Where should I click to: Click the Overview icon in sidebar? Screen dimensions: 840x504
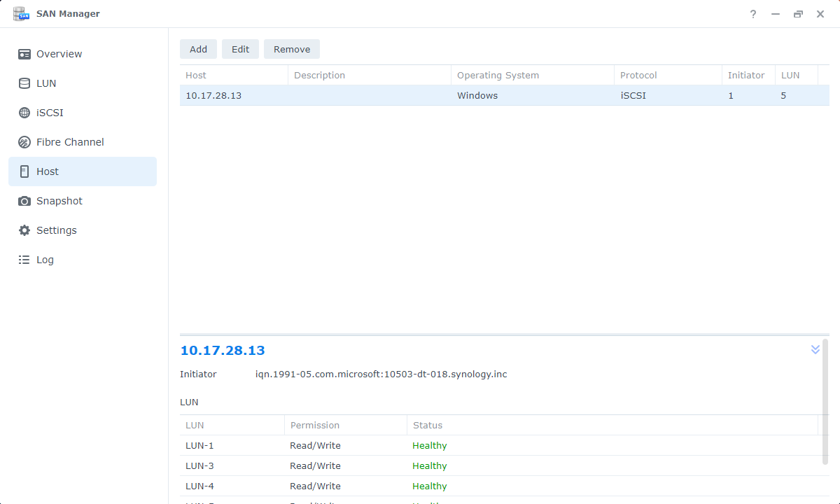(x=24, y=54)
